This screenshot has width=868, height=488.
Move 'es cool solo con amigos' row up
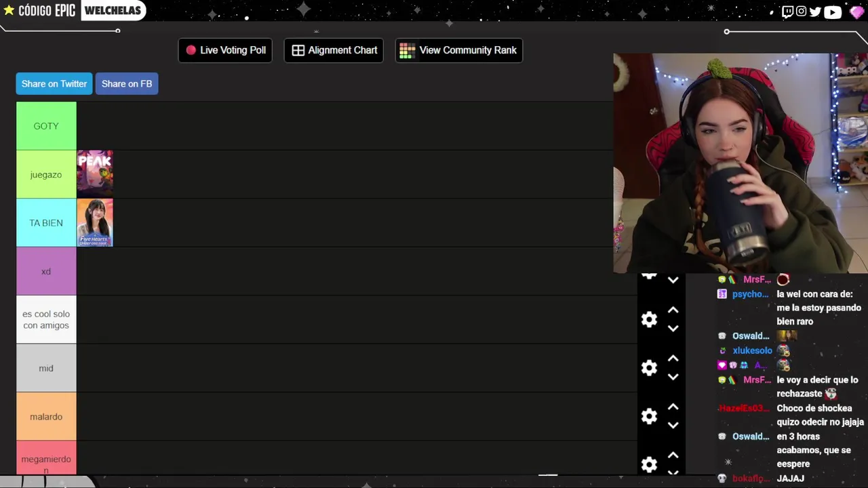pyautogui.click(x=673, y=310)
